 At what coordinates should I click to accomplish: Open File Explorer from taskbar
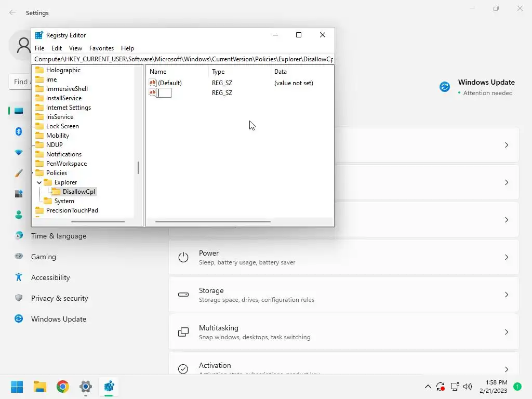coord(39,387)
